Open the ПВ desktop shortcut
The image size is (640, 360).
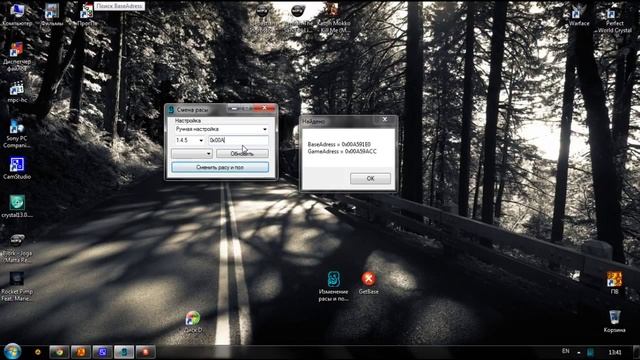click(x=614, y=283)
